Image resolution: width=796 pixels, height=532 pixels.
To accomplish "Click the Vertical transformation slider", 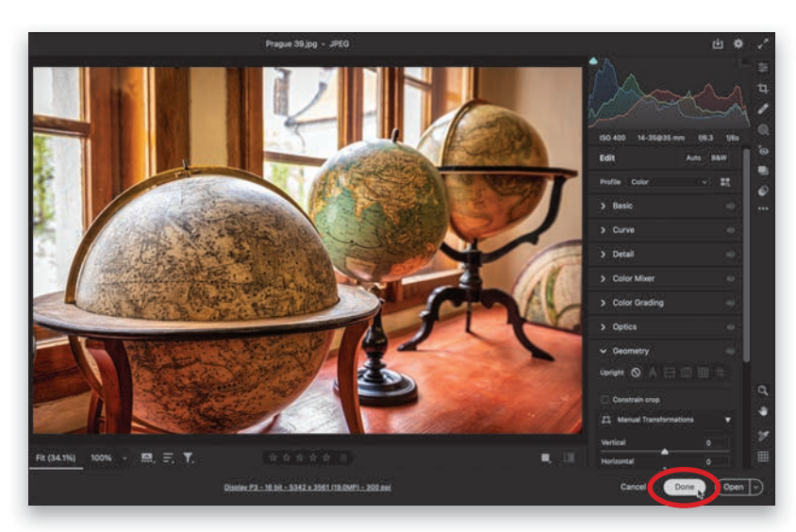I will point(664,452).
